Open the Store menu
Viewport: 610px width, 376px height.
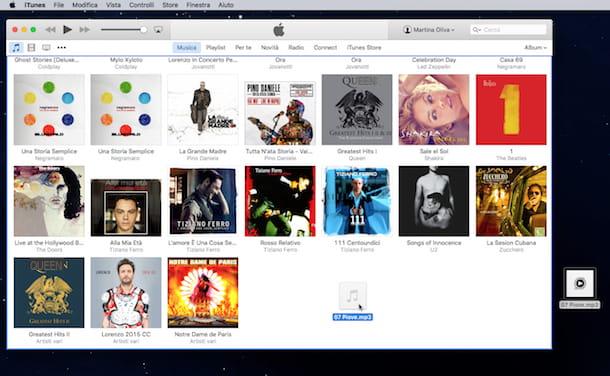170,5
